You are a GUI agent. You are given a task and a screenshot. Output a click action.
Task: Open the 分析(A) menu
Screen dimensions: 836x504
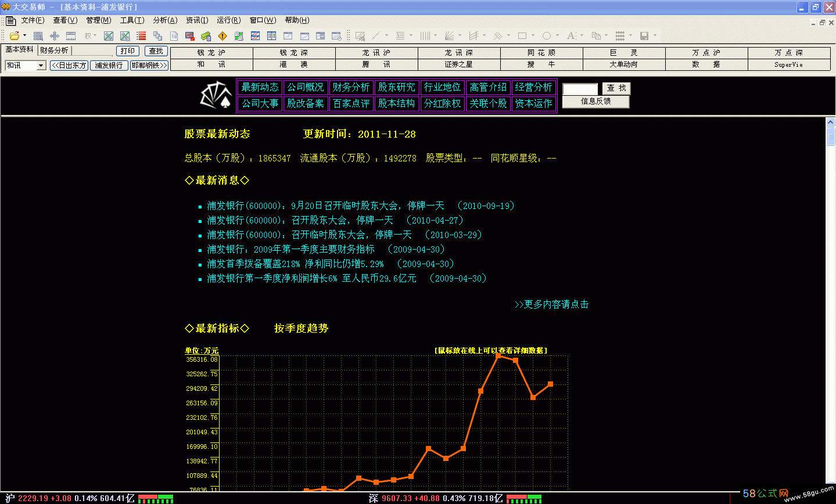(165, 20)
